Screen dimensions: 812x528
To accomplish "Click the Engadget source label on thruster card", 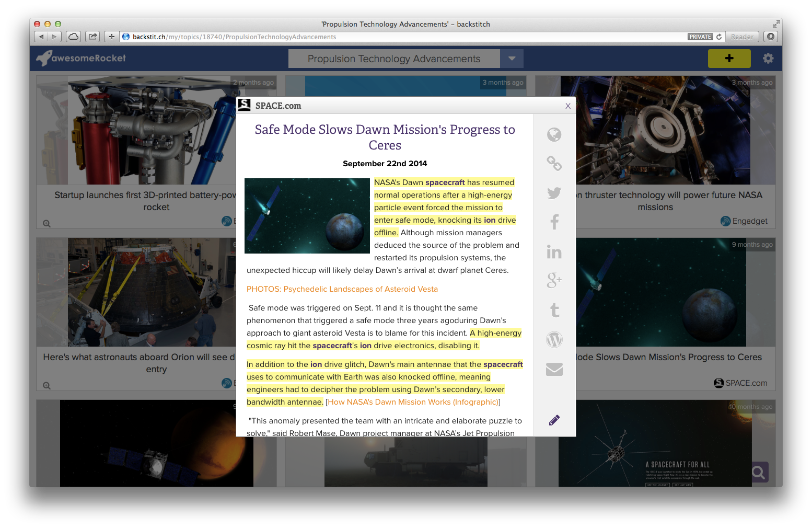I will 744,221.
